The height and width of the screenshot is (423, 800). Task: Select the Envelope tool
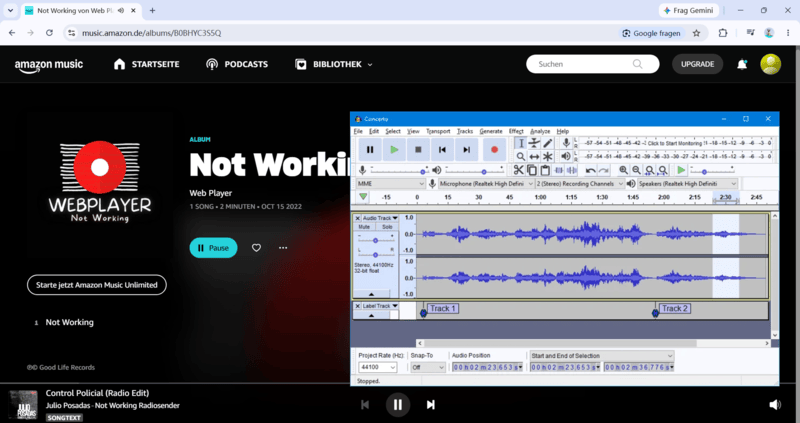[x=534, y=143]
